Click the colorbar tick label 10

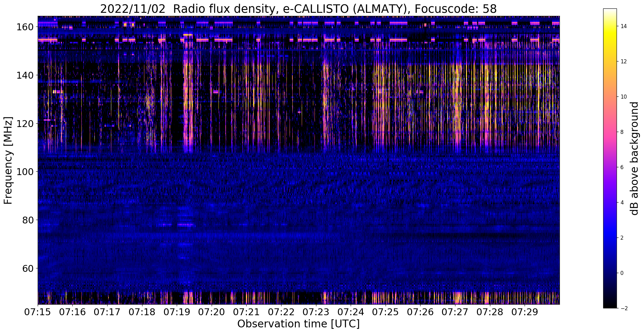pyautogui.click(x=623, y=97)
